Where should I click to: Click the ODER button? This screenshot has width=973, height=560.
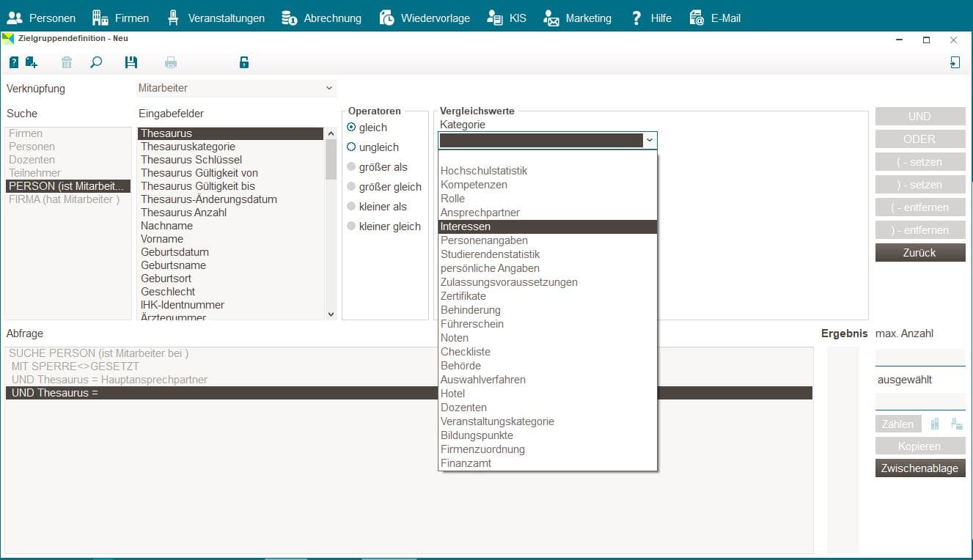(920, 139)
